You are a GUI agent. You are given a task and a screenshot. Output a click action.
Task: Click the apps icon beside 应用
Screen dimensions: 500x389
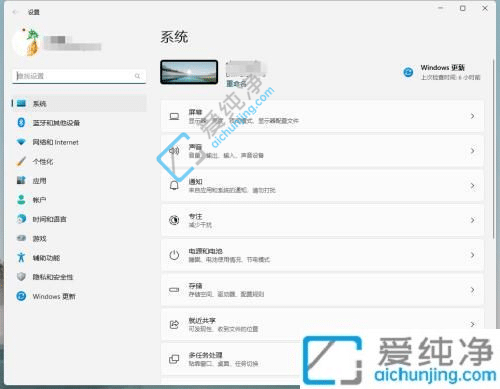[x=21, y=181]
